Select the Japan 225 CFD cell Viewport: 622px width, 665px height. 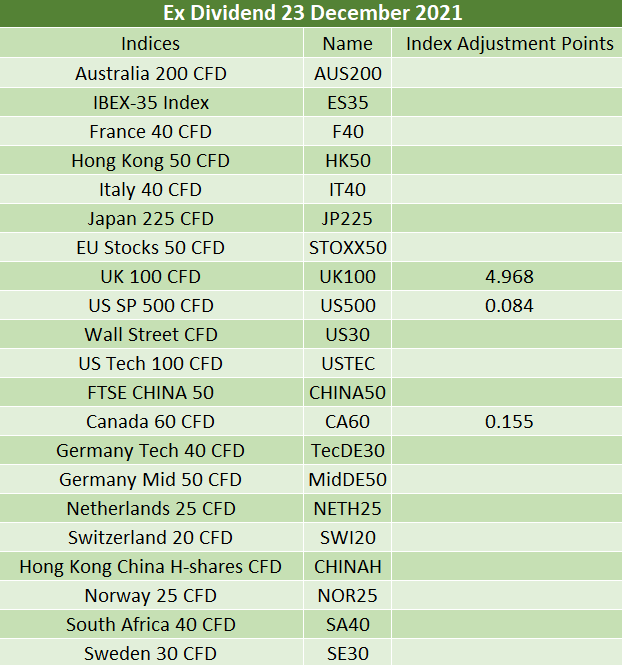click(x=151, y=218)
